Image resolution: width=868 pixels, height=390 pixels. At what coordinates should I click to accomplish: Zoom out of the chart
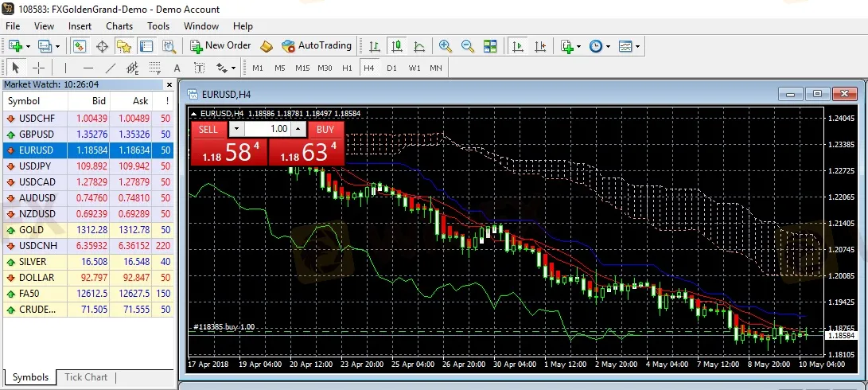(x=468, y=46)
